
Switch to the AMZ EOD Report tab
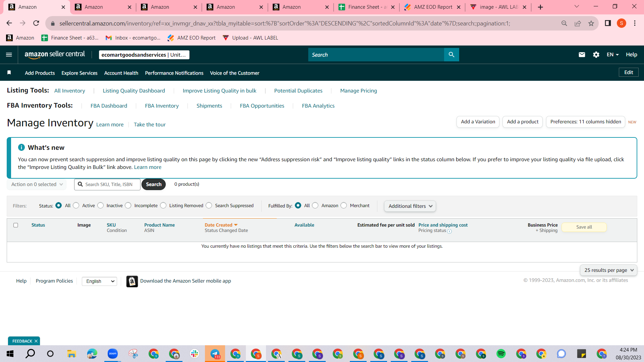pos(432,7)
